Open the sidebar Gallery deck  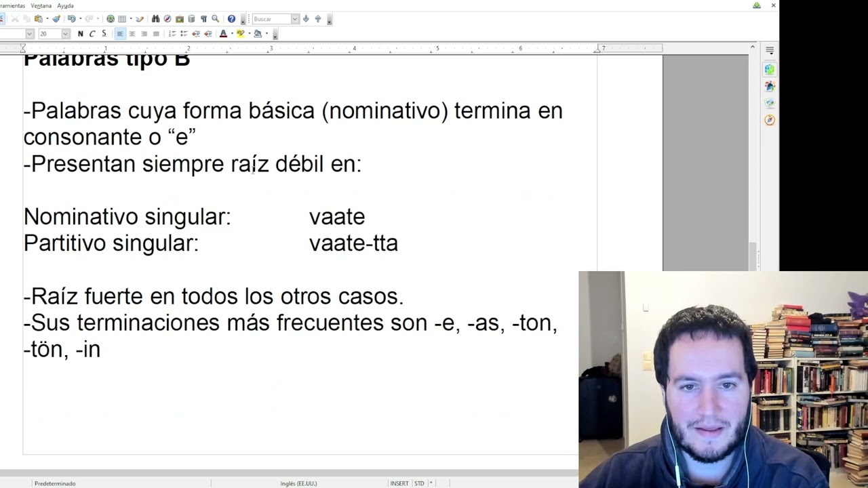tap(770, 103)
